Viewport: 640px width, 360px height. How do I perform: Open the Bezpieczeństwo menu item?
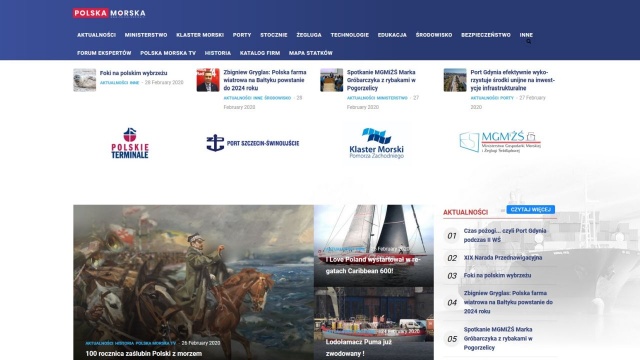pos(486,35)
